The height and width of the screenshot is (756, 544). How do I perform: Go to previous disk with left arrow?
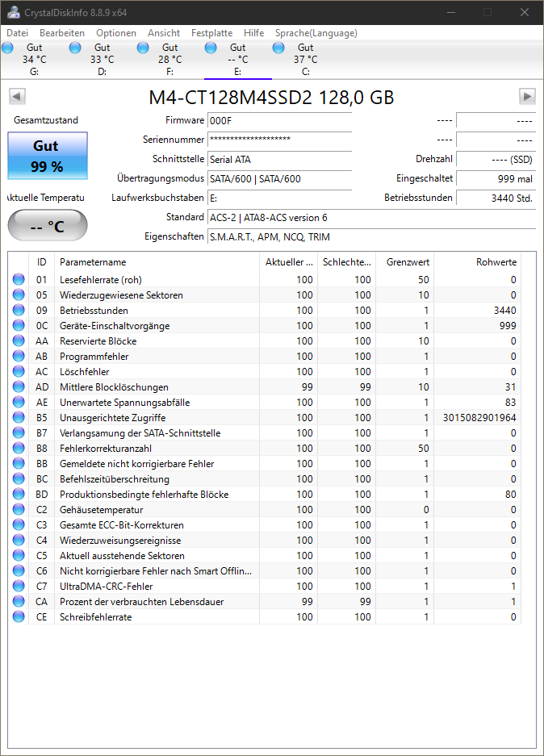coord(17,97)
